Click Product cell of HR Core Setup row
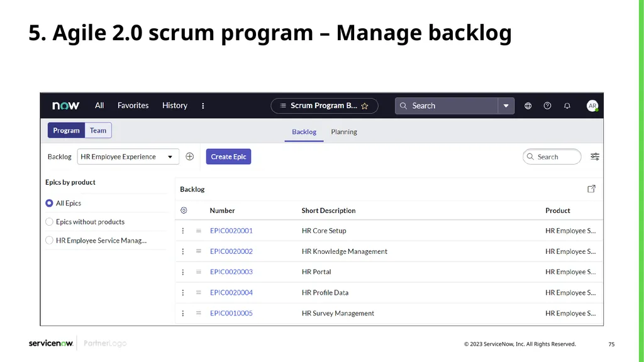Screen dimensions: 644x362 pos(570,231)
